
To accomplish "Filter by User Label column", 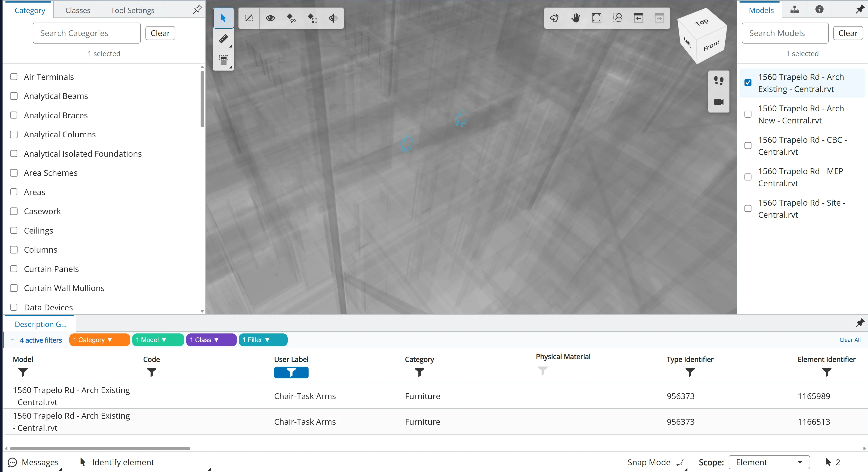I will point(291,373).
